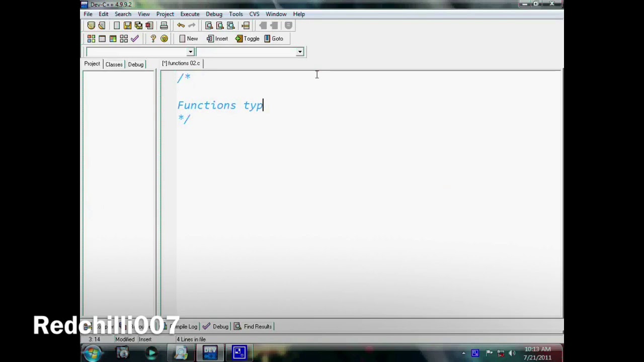
Task: Click the Goto bookmark button
Action: [274, 39]
